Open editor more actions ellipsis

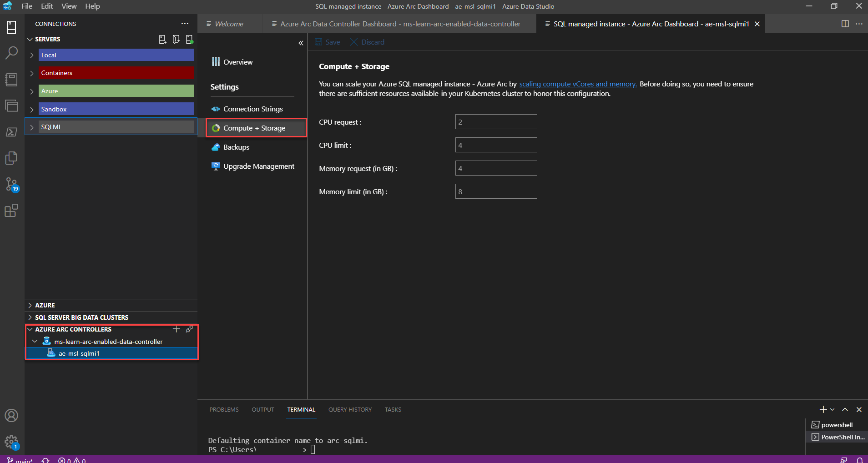point(859,24)
